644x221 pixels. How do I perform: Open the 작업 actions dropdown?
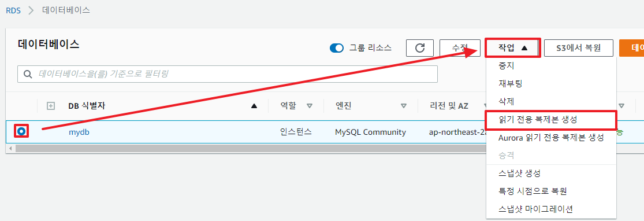pos(512,48)
